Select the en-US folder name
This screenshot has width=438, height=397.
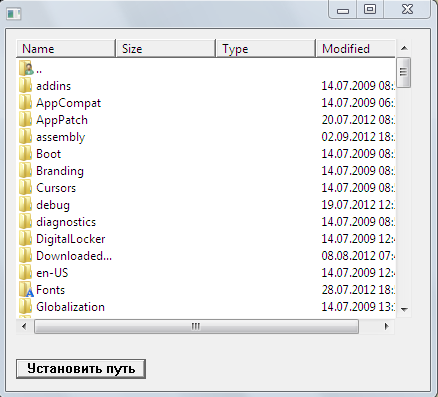(52, 273)
